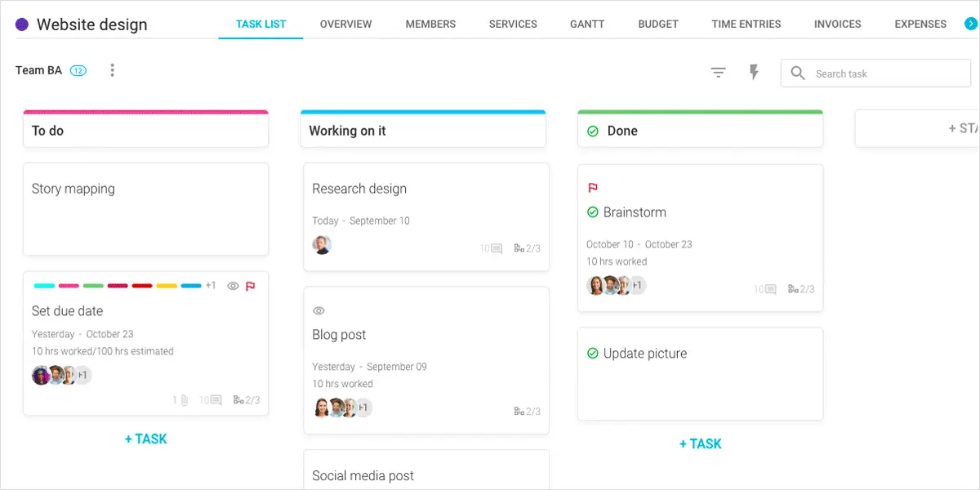This screenshot has width=980, height=490.
Task: Click the lightning bolt automation icon
Action: [754, 73]
